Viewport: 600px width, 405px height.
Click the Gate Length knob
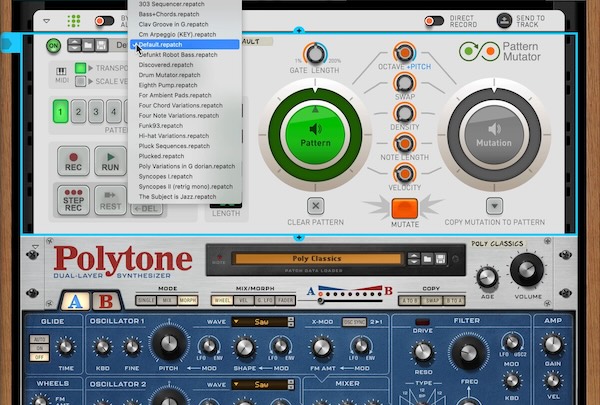(x=315, y=54)
